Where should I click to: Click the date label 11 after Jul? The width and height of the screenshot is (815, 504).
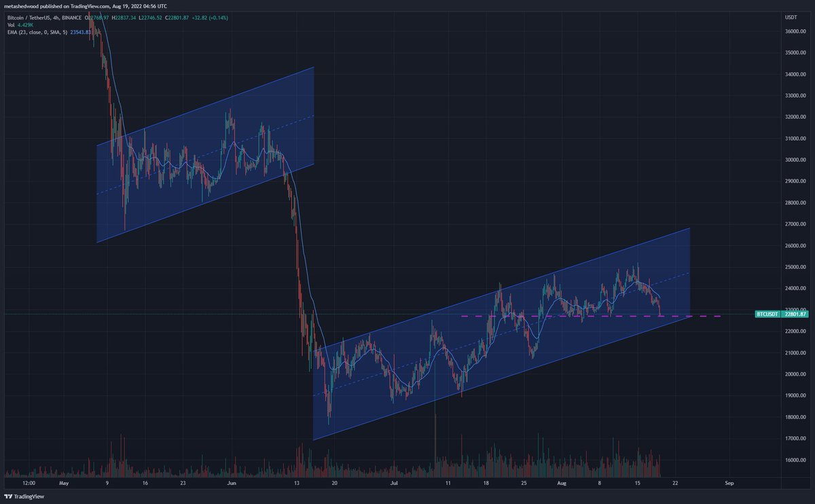(448, 483)
